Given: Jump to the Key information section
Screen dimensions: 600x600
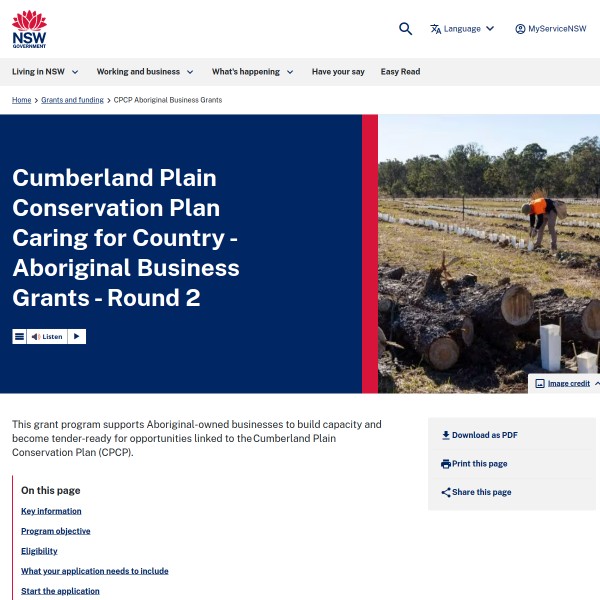Looking at the screenshot, I should click(x=51, y=511).
